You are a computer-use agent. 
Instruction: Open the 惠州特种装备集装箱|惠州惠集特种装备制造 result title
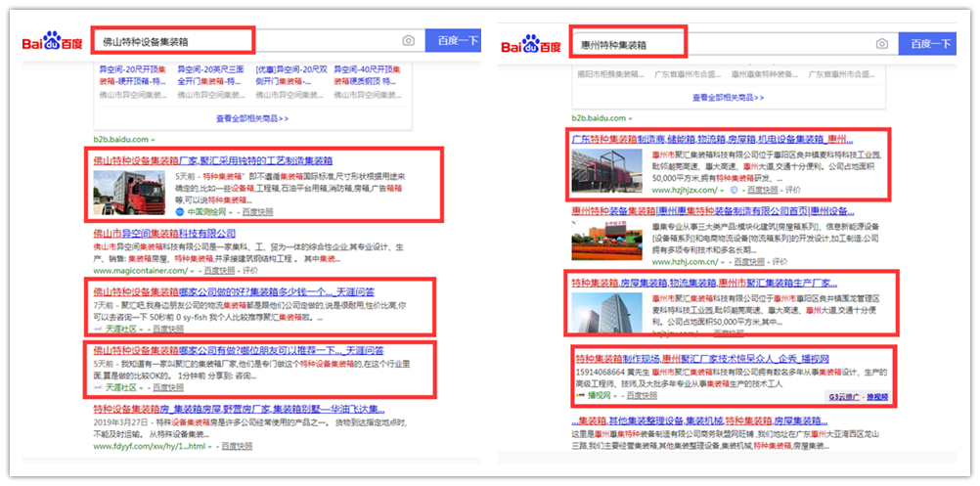coord(713,210)
